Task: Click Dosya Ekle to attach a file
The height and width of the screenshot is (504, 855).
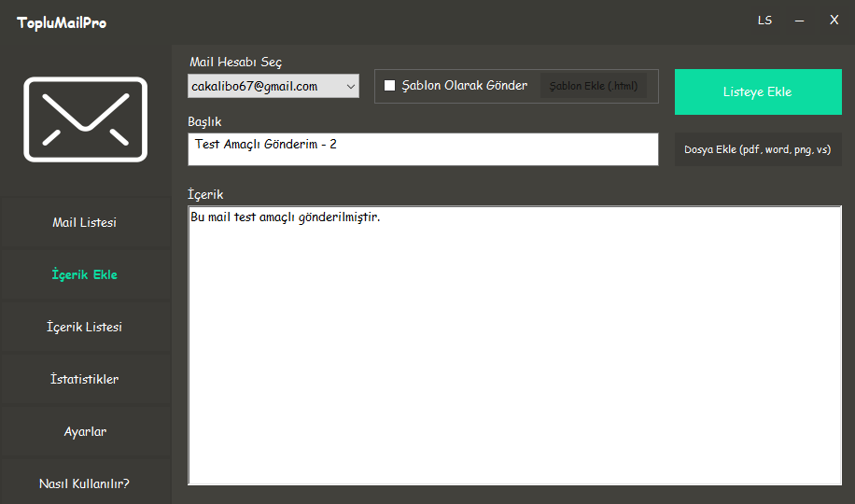Action: [x=758, y=149]
